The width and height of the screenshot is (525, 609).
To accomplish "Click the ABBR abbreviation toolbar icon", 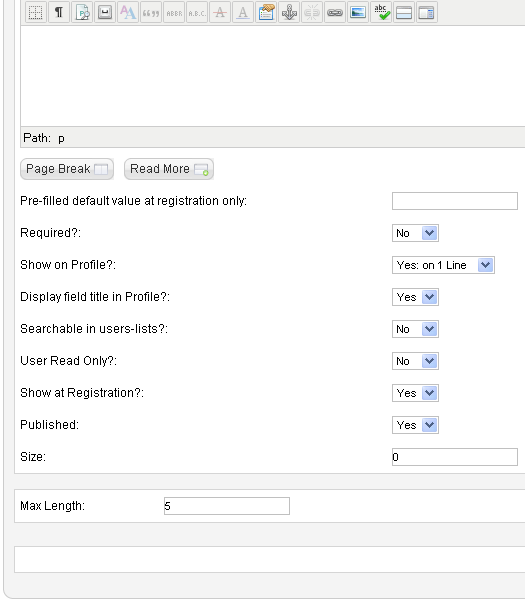I will pyautogui.click(x=174, y=13).
